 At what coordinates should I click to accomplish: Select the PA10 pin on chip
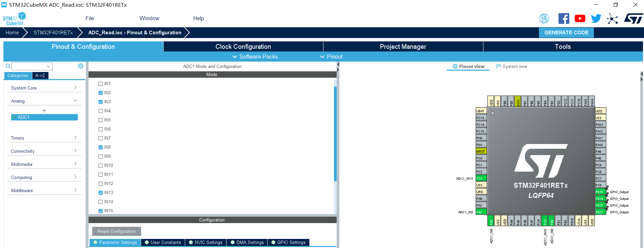[601, 145]
